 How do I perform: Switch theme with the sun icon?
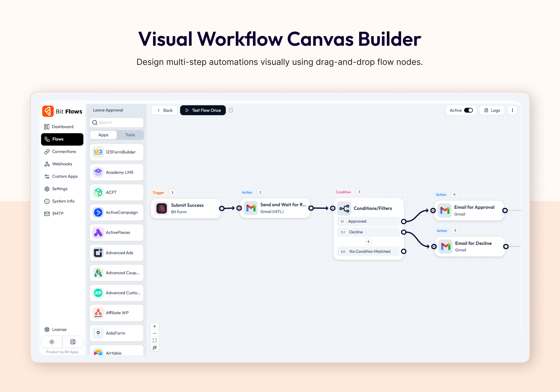52,342
